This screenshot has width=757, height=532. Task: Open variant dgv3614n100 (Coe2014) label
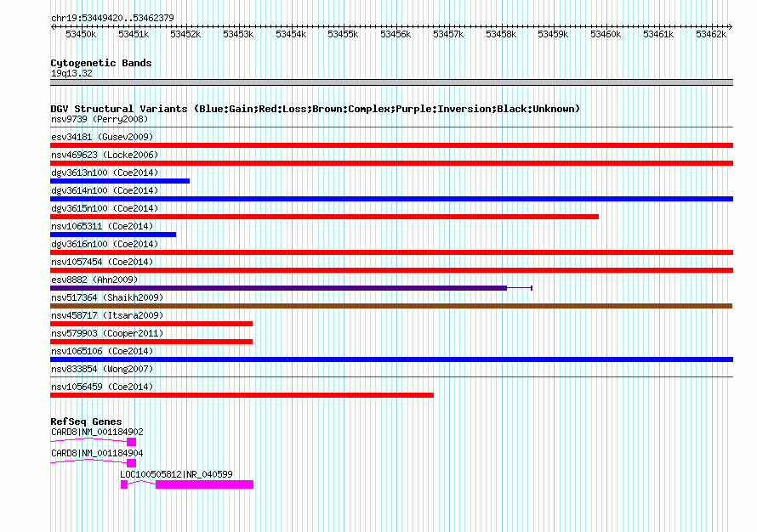(x=105, y=190)
